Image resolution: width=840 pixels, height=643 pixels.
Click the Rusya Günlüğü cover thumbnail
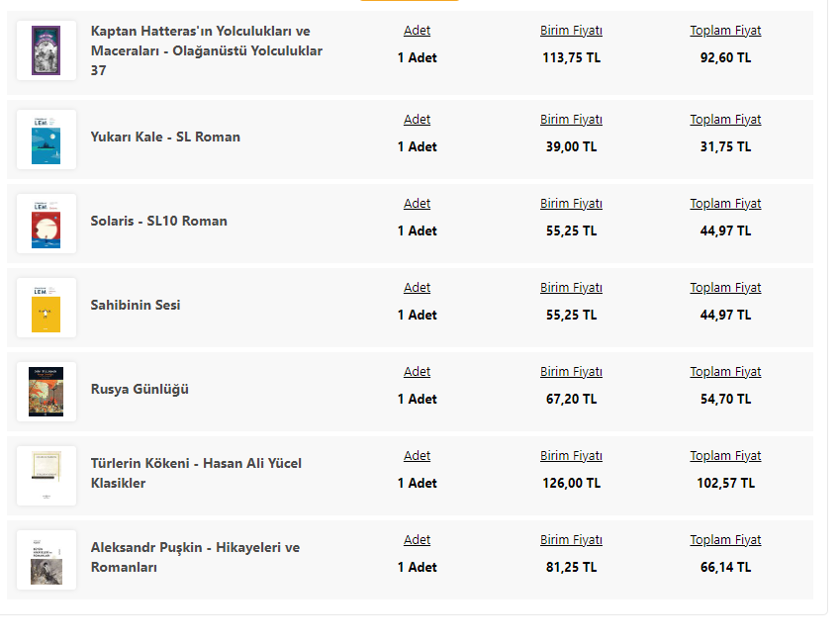coord(47,392)
